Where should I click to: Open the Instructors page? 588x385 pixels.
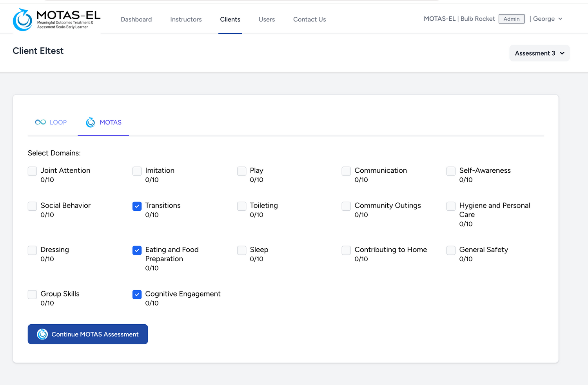coord(186,19)
